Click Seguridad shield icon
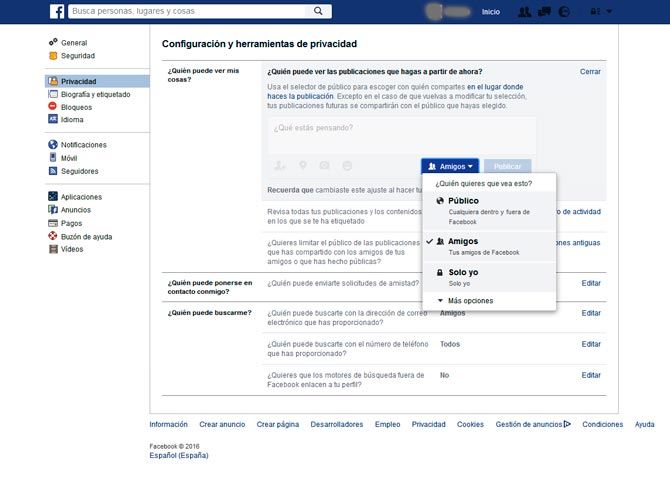The width and height of the screenshot is (670, 477). pyautogui.click(x=53, y=56)
